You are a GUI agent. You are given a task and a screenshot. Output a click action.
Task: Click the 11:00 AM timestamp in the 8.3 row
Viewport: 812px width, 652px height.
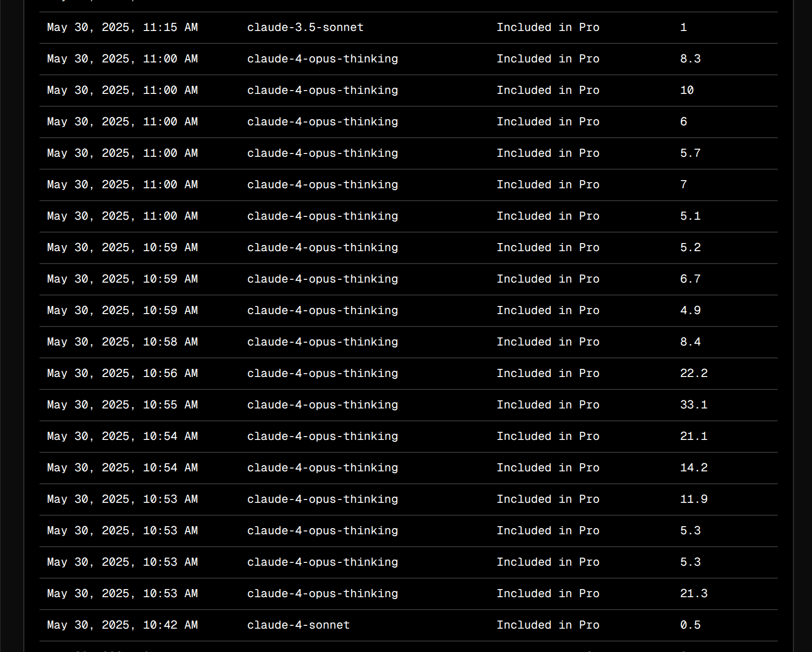[122, 59]
